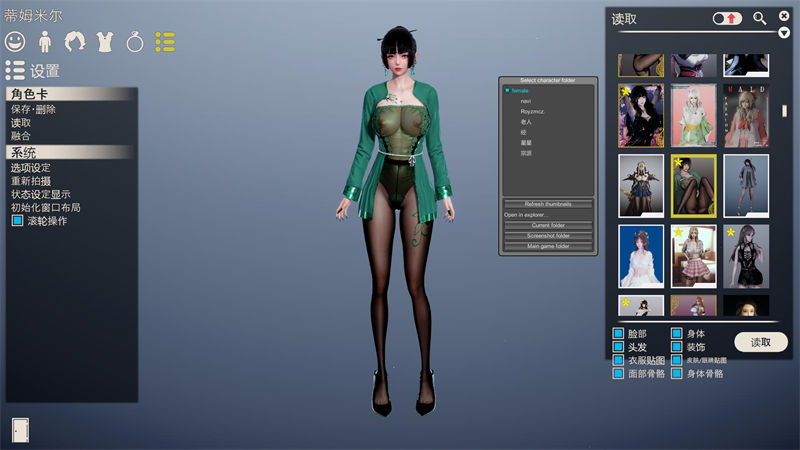Click the exit door icon
The width and height of the screenshot is (800, 450).
click(x=21, y=428)
